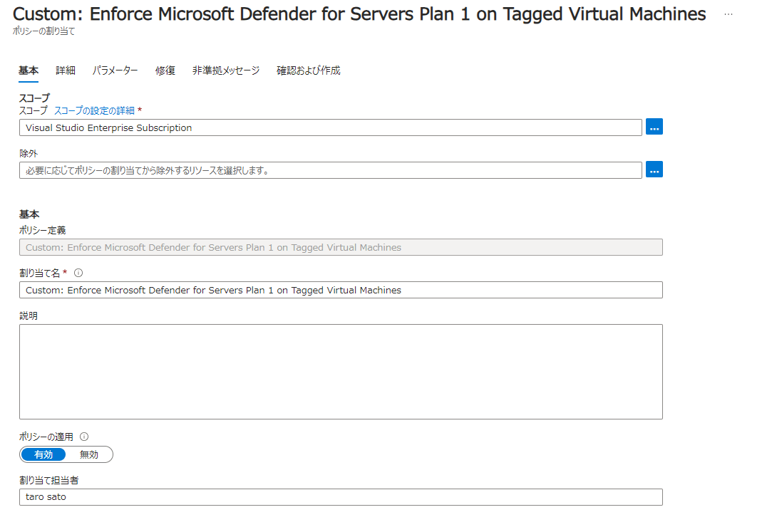Click the page title Custom: Enforce Microsoft Defender
Screen dimensions: 772x532
359,14
